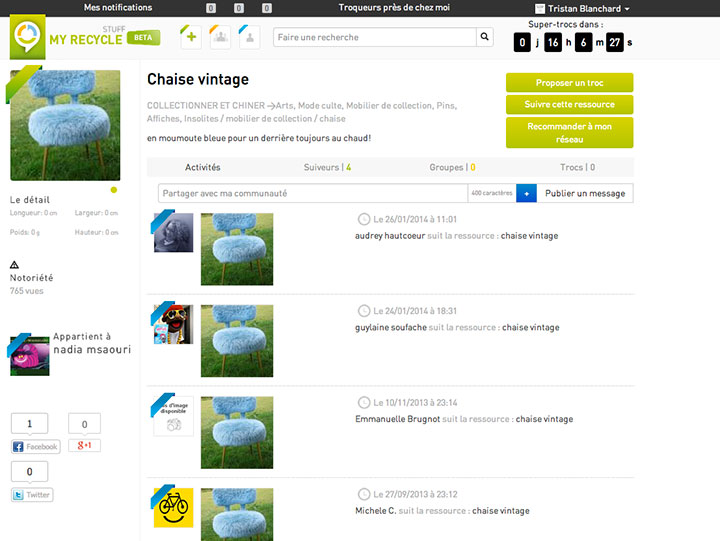
Task: Click the Proposer un troc button
Action: [x=569, y=82]
